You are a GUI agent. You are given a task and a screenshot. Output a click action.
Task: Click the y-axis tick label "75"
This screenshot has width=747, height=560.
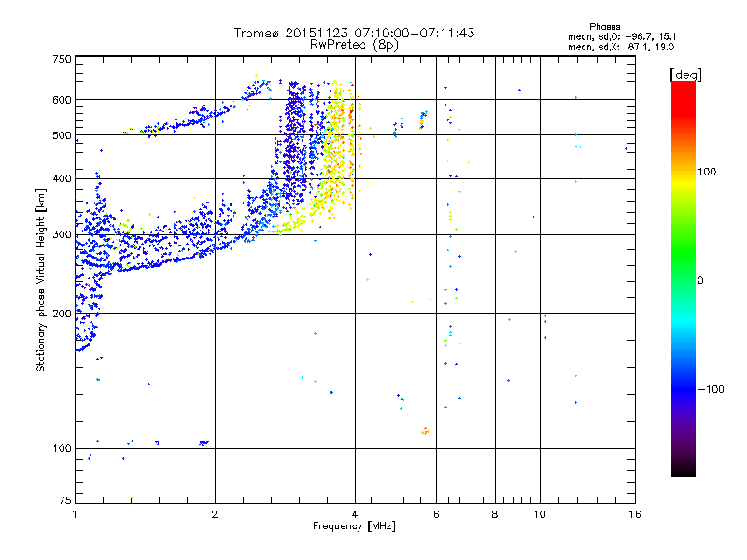tap(65, 500)
